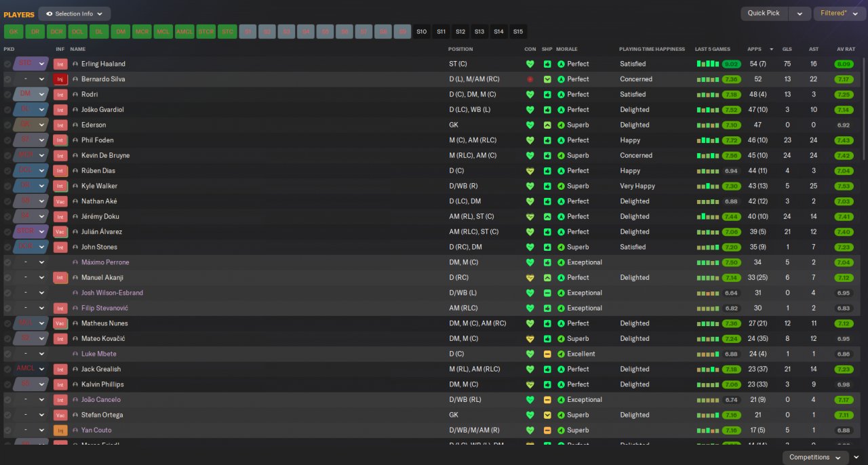Click the Int icon for Jack Grealish
Viewport: 868px width, 465px height.
coord(60,369)
